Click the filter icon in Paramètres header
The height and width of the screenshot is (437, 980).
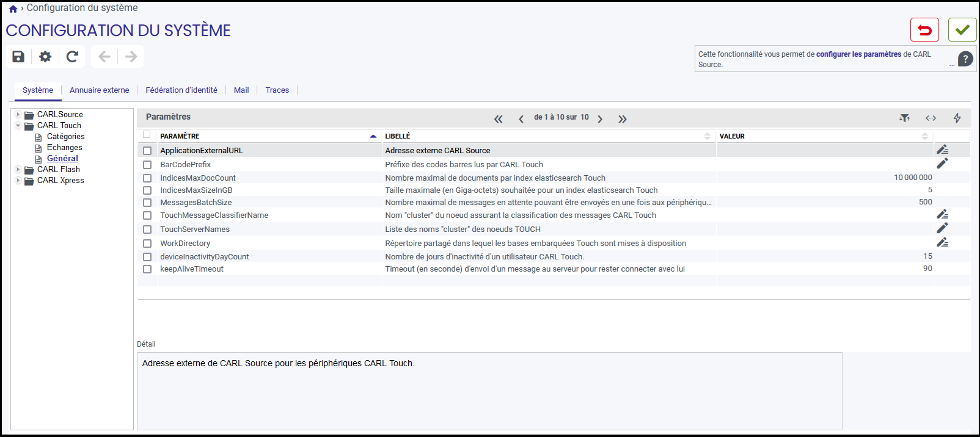[x=905, y=118]
